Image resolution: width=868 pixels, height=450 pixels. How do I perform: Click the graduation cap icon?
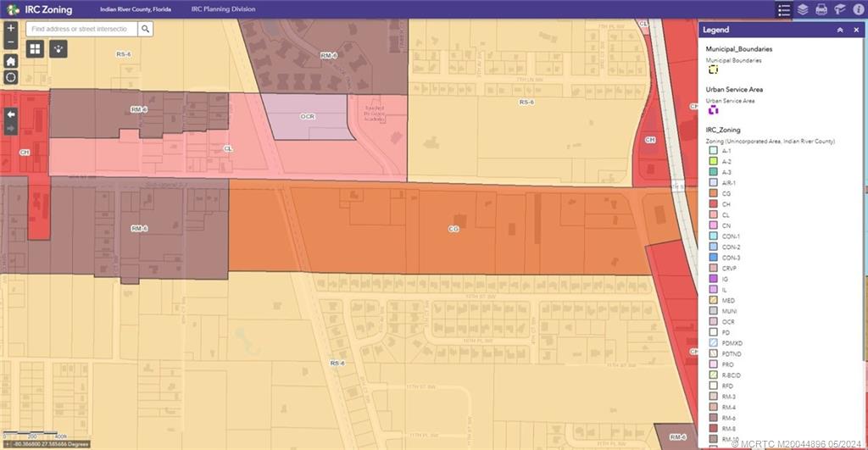click(x=839, y=9)
